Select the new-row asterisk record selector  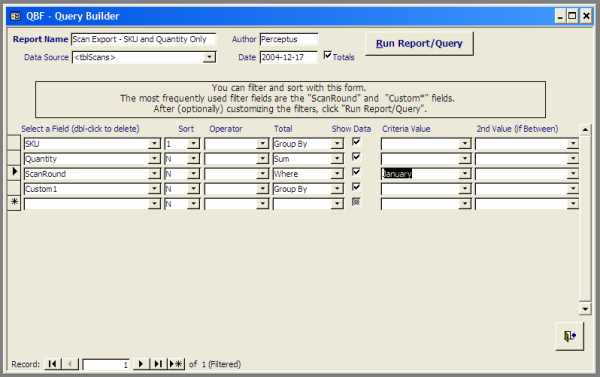coord(14,202)
